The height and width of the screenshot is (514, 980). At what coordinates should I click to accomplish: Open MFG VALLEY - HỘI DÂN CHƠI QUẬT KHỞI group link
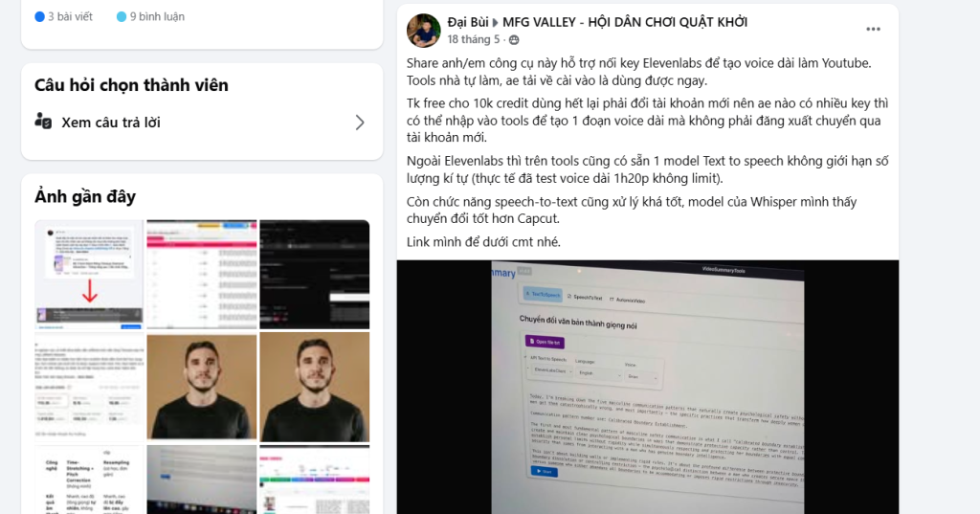click(x=625, y=22)
